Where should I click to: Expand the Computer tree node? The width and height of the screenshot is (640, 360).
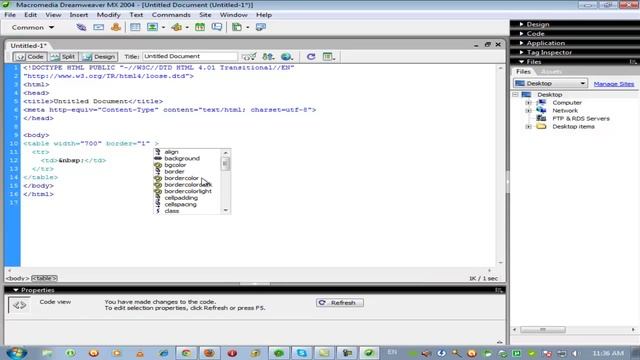528,103
